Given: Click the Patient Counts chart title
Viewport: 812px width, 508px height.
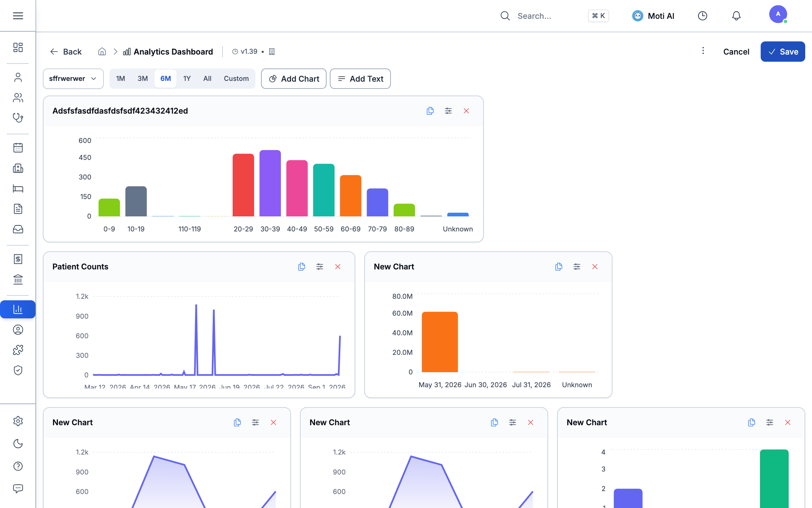Looking at the screenshot, I should click(80, 266).
